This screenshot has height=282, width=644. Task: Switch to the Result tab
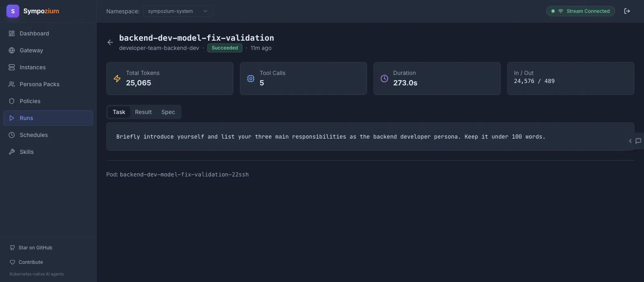click(x=143, y=112)
